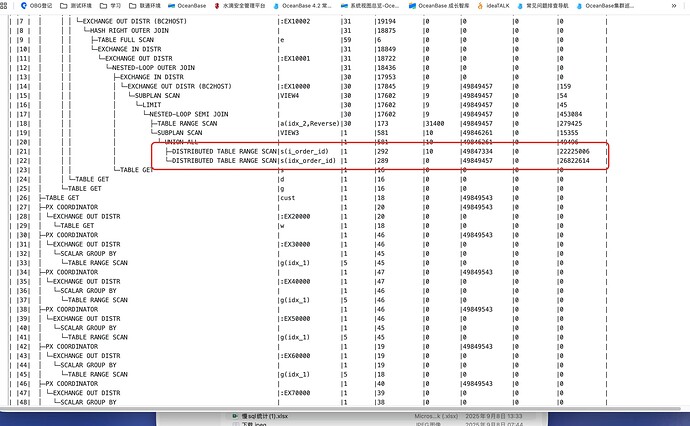This screenshot has width=690, height=426.
Task: Click the :EX70000 name cell
Action: [295, 393]
